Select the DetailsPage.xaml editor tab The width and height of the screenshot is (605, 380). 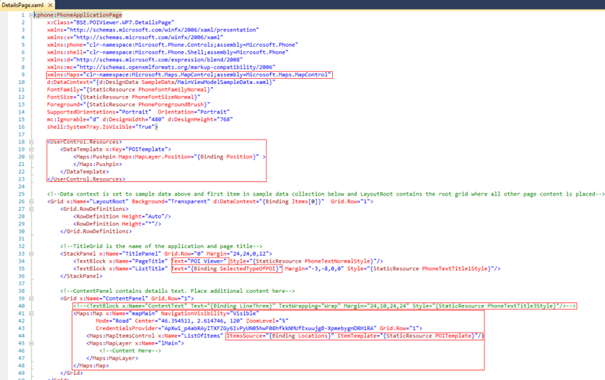tap(22, 5)
